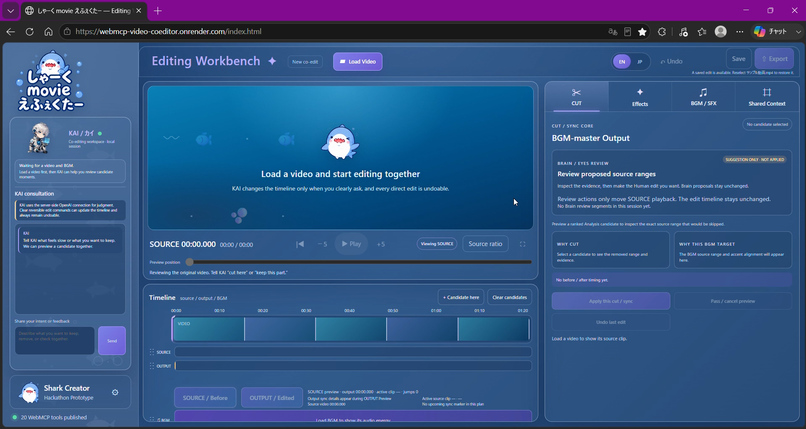
Task: Click the KAI character avatar
Action: click(x=40, y=138)
